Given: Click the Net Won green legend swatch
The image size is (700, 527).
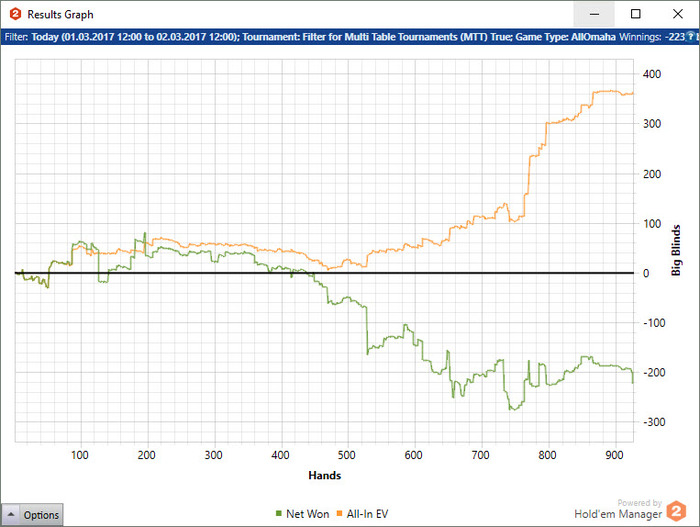Looking at the screenshot, I should (279, 514).
